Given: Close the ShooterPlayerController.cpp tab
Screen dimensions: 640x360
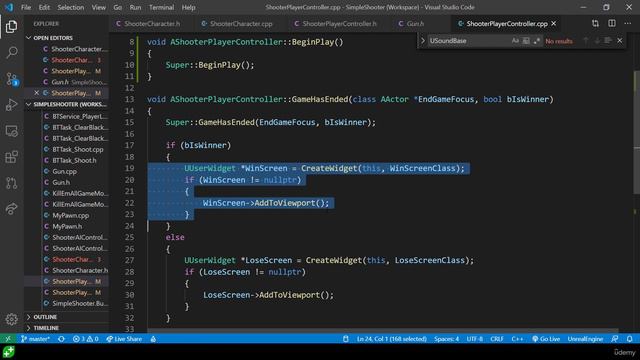Looking at the screenshot, I should pyautogui.click(x=553, y=24).
